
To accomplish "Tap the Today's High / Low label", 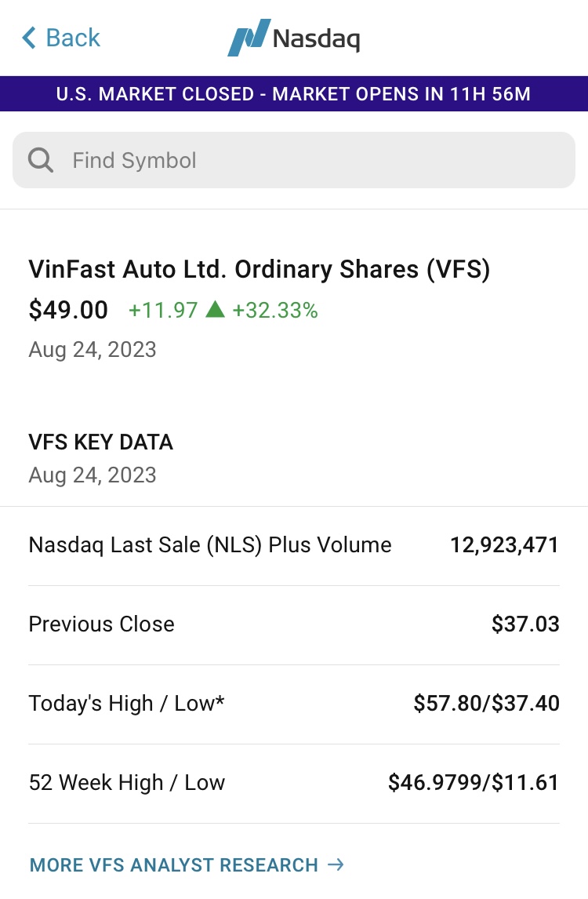I will [126, 704].
